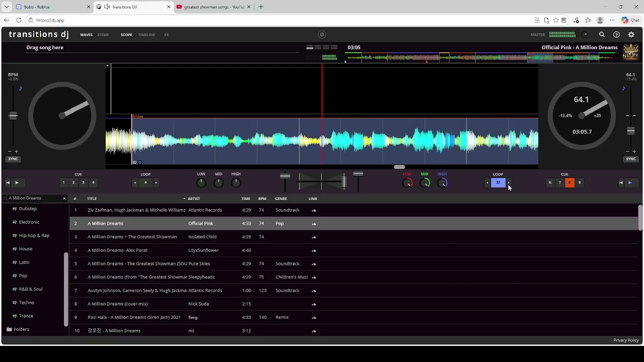This screenshot has height=362, width=644.
Task: Toggle key lock note on left deck
Action: click(21, 88)
